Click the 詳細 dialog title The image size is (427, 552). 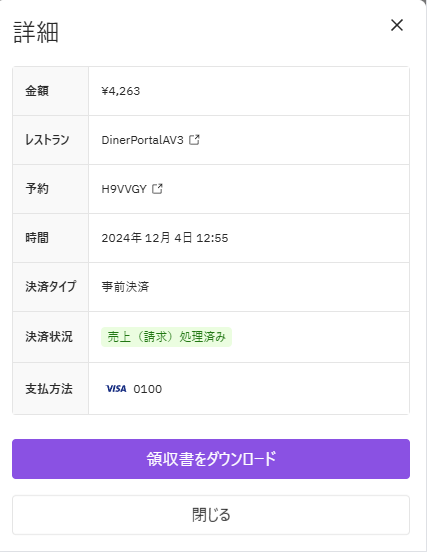[x=36, y=32]
